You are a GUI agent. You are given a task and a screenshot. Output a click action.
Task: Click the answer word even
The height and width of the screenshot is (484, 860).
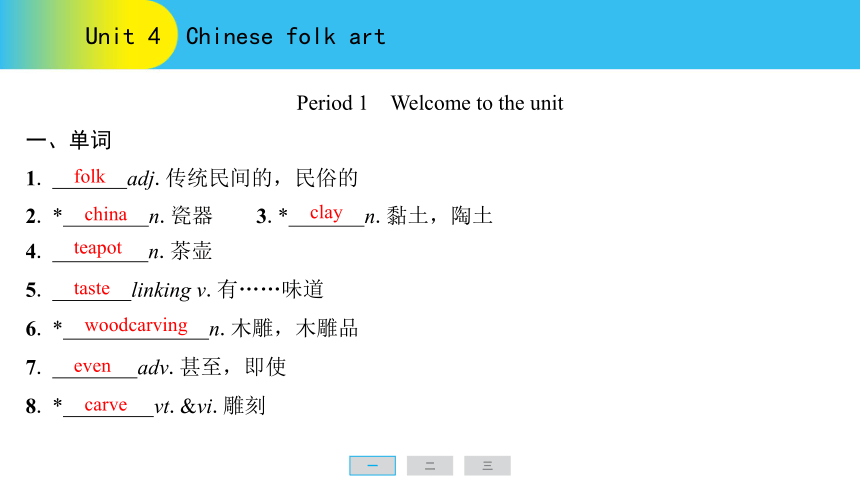pos(92,366)
